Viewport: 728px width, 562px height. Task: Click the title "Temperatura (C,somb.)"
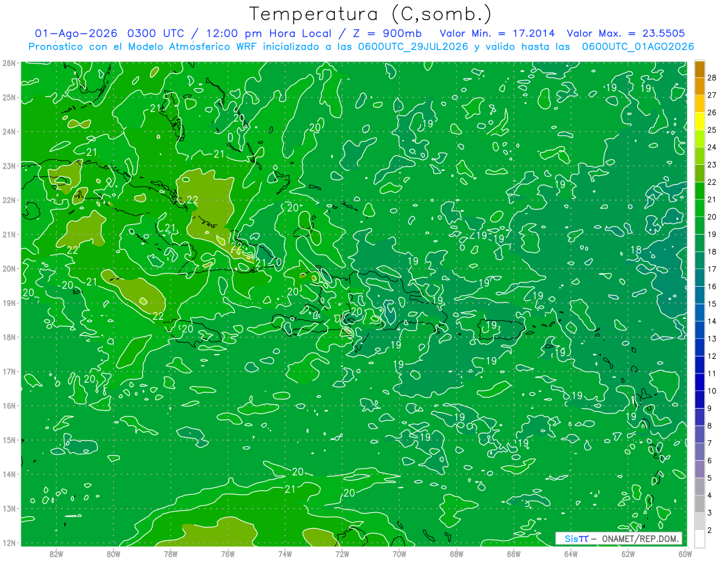pyautogui.click(x=371, y=14)
